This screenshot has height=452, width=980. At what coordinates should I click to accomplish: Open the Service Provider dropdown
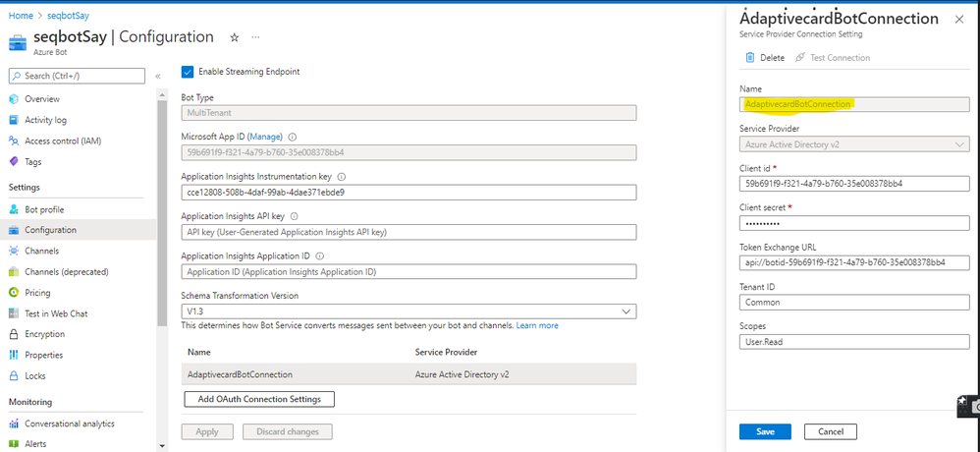pyautogui.click(x=959, y=144)
